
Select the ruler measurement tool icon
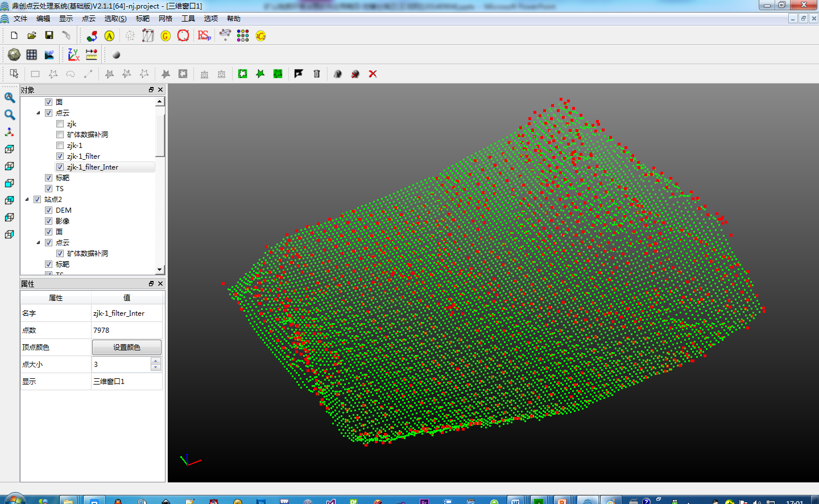pos(91,55)
